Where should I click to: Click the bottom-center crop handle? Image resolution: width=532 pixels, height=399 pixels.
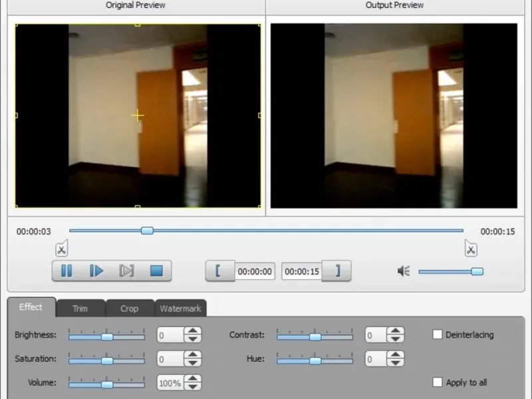pos(138,206)
